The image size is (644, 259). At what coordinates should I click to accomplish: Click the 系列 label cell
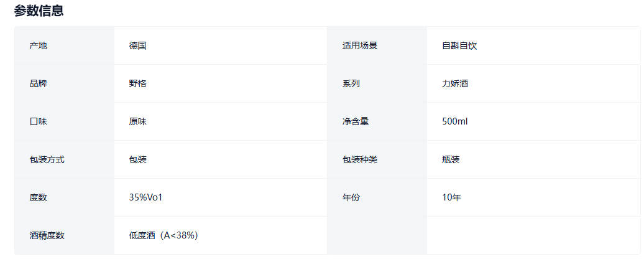coord(351,83)
